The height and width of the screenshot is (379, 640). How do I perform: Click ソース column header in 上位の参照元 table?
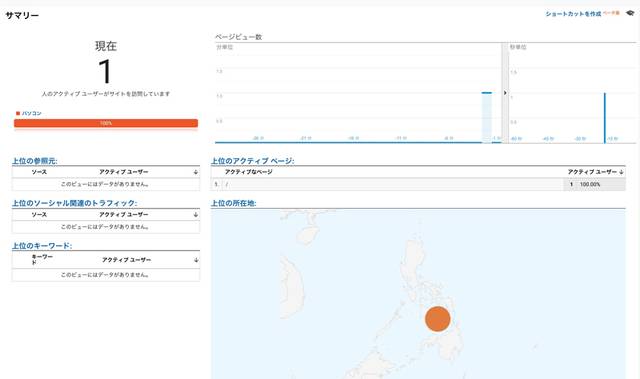point(39,172)
